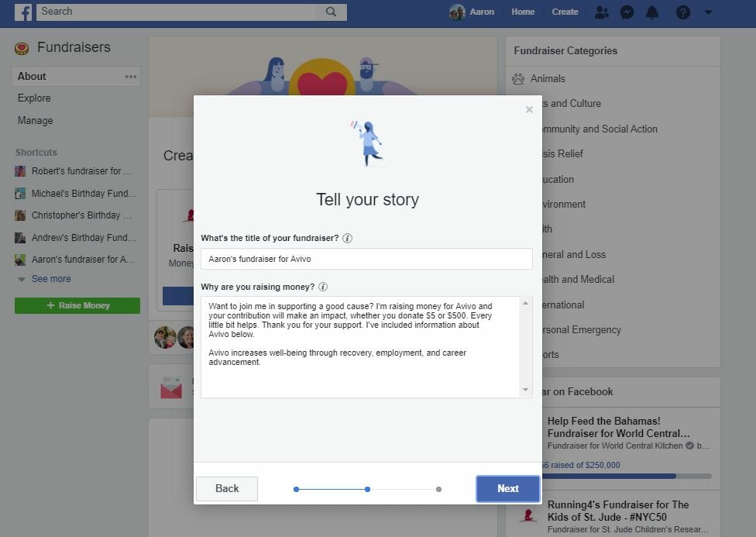
Task: Open the ellipsis menu next to About
Action: (x=131, y=76)
